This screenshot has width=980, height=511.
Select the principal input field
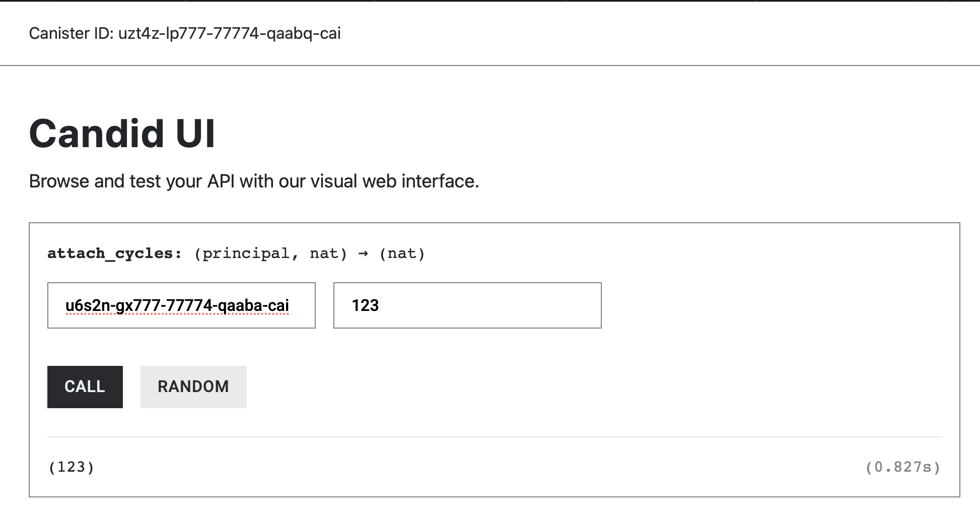tap(181, 305)
